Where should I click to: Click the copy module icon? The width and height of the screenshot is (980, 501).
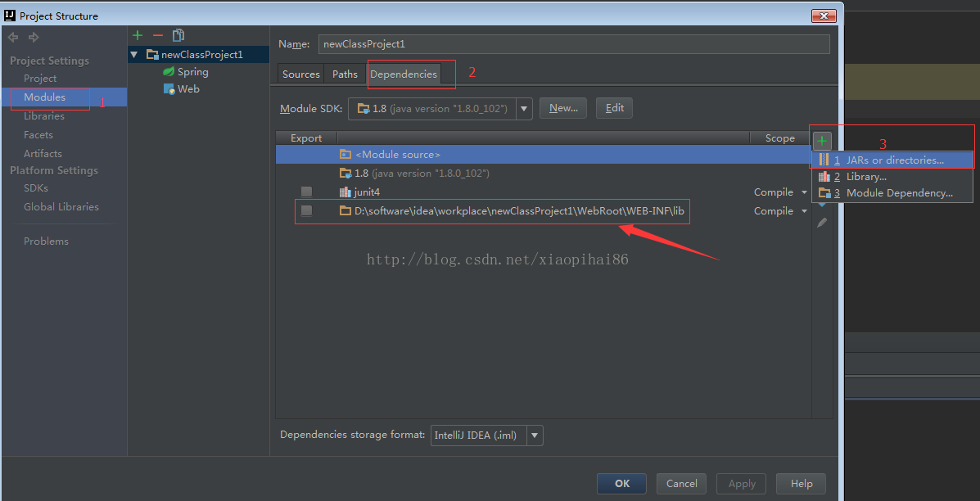(x=178, y=35)
